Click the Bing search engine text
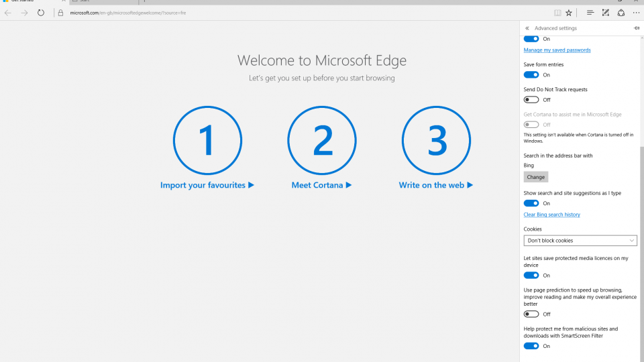 click(529, 166)
